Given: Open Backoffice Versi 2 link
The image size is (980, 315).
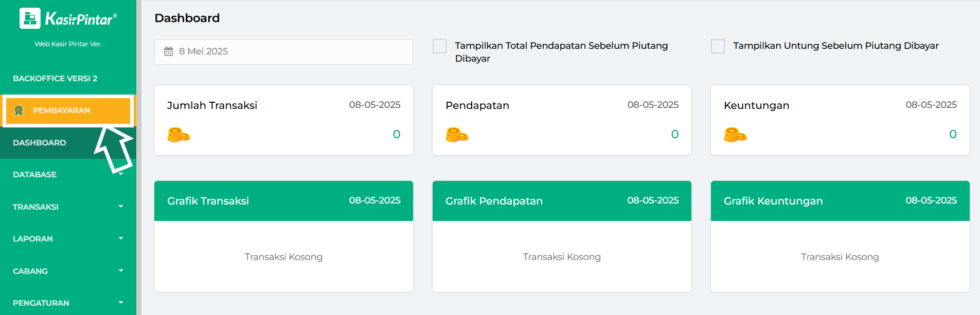Looking at the screenshot, I should point(55,79).
